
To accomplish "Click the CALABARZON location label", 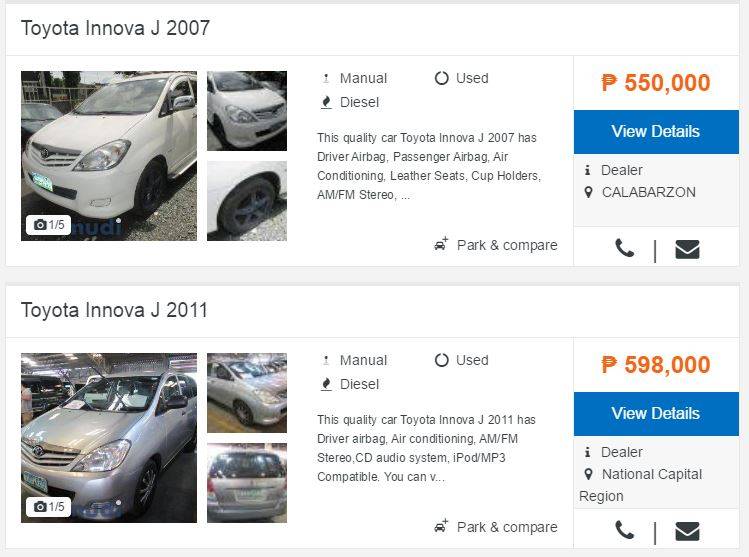I will coord(648,192).
